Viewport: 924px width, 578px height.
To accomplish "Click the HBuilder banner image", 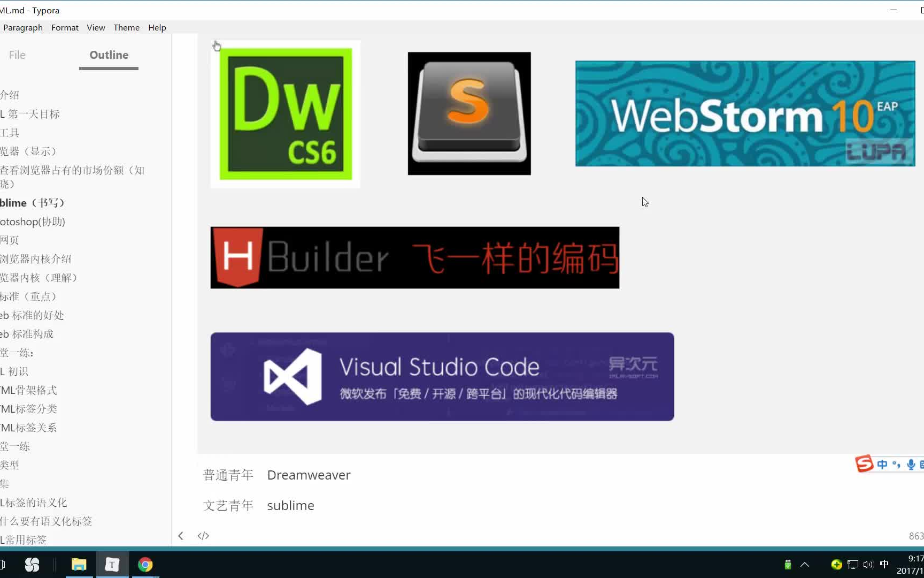I will tap(415, 257).
